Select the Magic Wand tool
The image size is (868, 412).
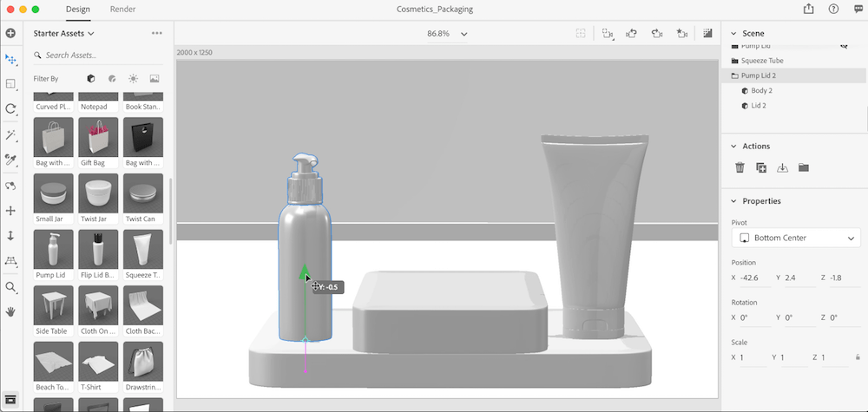coord(10,135)
